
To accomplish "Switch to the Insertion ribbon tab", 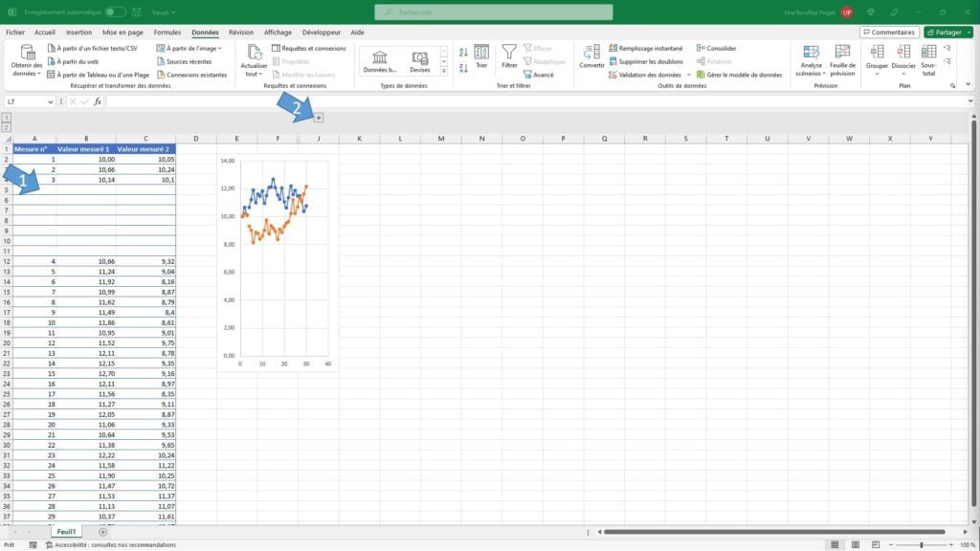I will pyautogui.click(x=79, y=32).
